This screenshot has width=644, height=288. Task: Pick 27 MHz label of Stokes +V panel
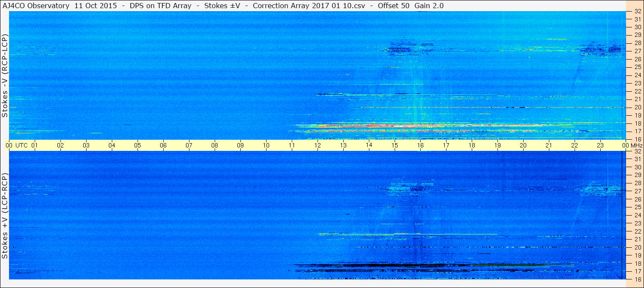638,191
